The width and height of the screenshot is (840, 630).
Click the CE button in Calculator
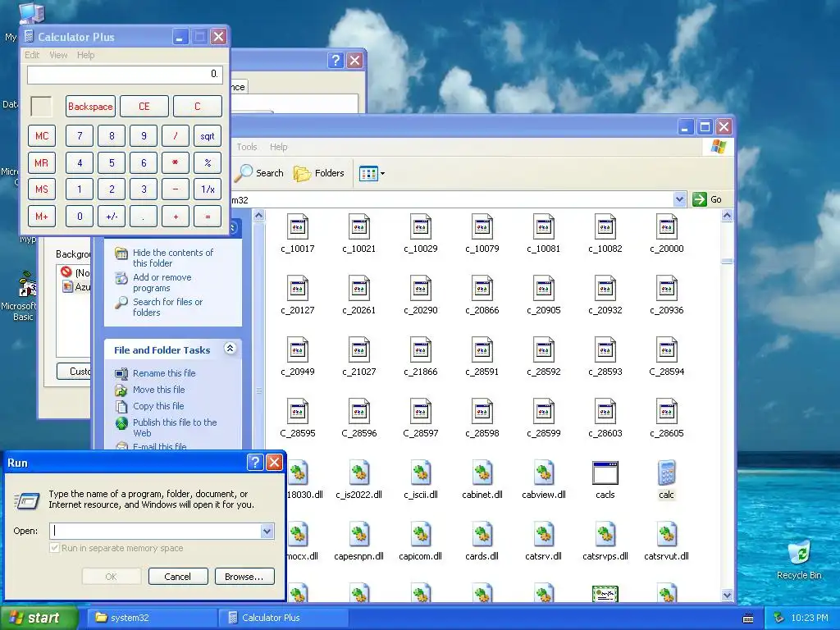tap(144, 106)
